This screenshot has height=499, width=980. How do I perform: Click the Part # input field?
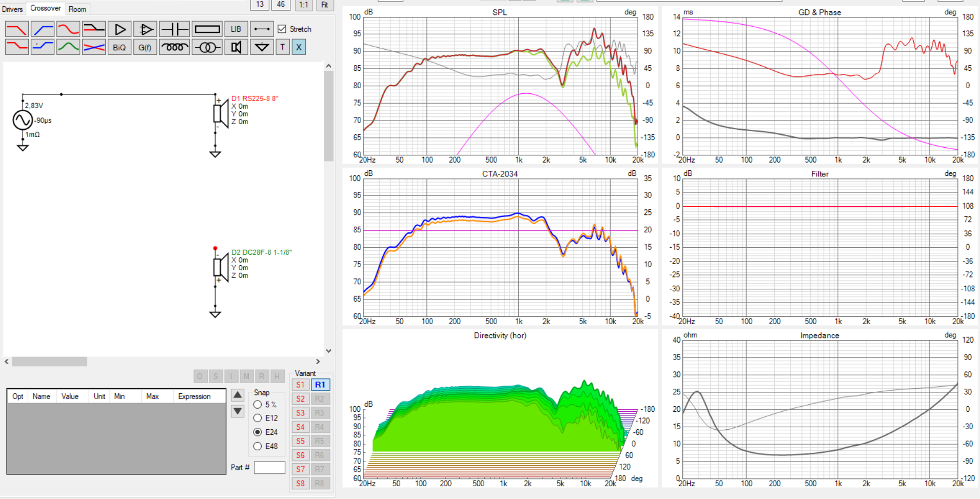269,467
